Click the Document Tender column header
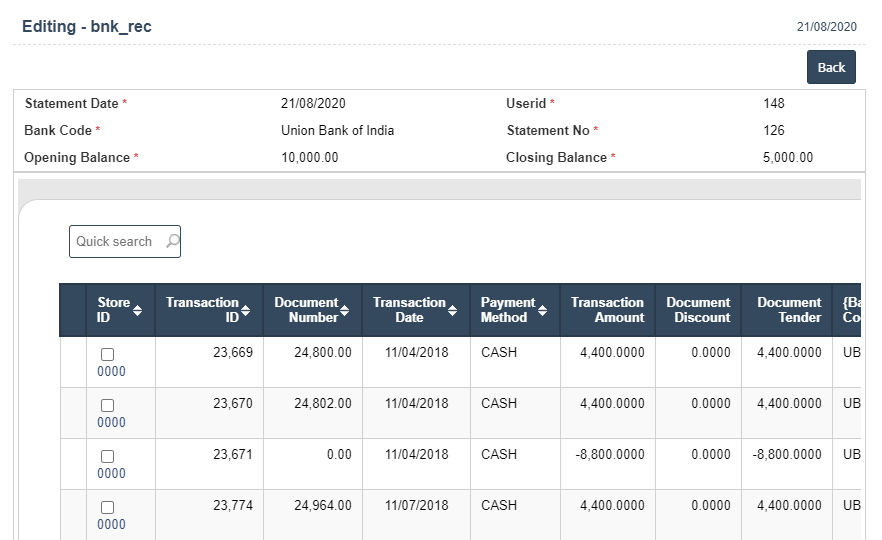882x540 pixels. coord(789,310)
